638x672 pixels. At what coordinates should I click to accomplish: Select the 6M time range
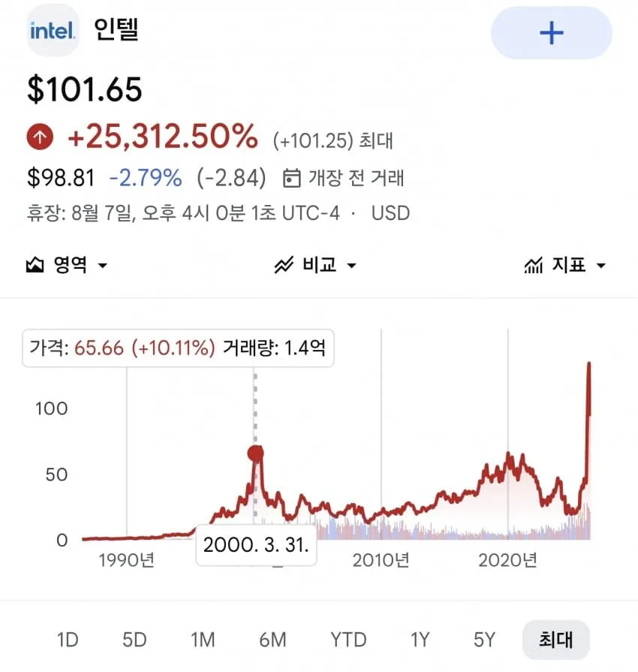point(272,640)
